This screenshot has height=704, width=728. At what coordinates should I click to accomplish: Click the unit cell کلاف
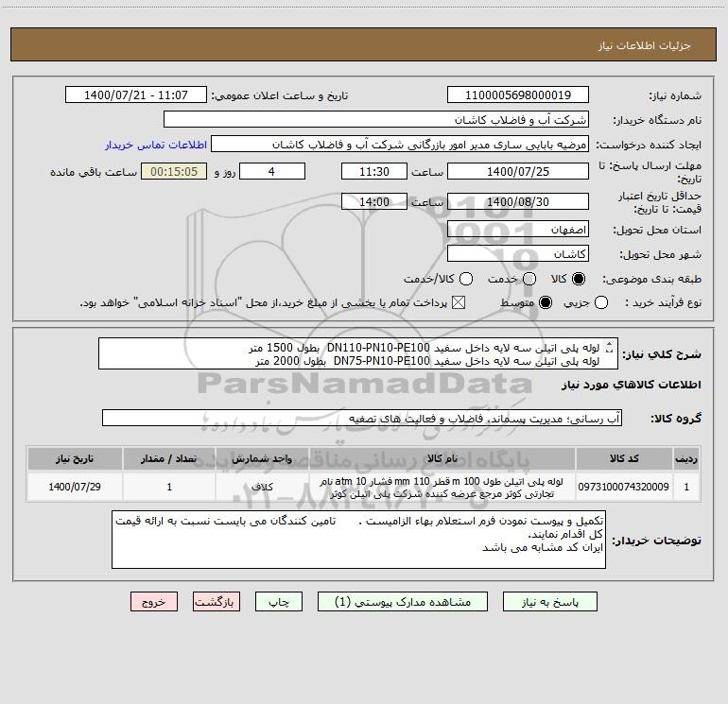(262, 487)
